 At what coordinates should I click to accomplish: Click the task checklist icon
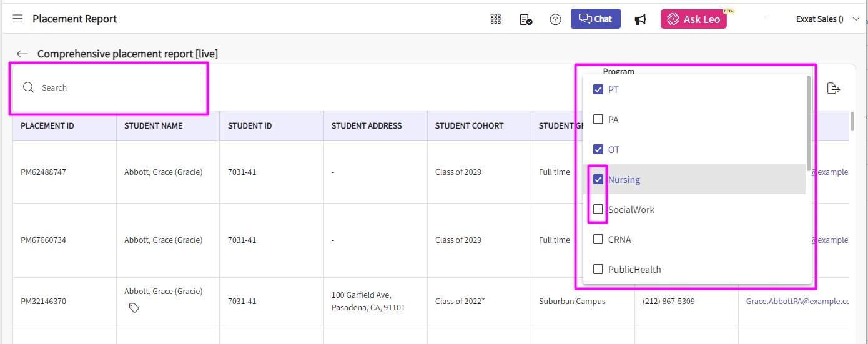[526, 19]
